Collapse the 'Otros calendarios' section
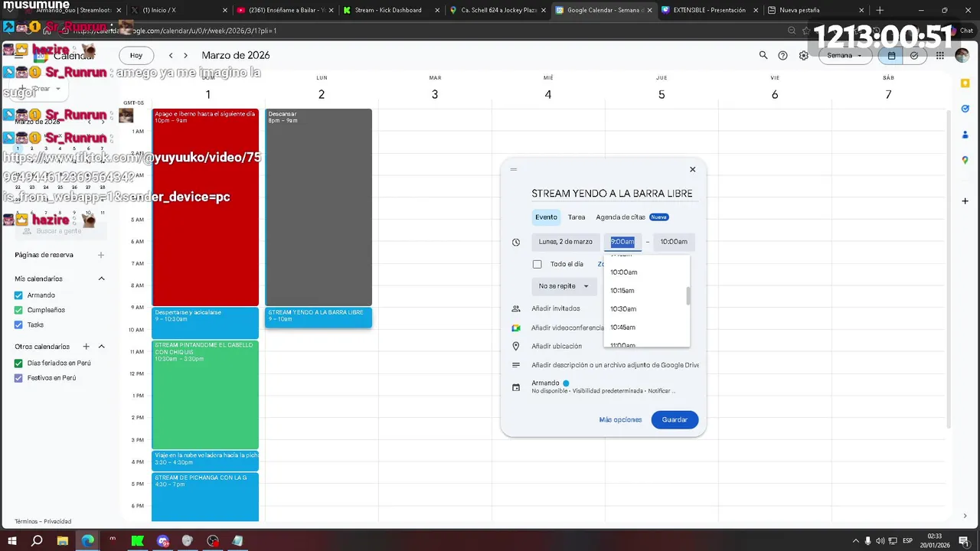This screenshot has width=980, height=551. click(x=101, y=347)
